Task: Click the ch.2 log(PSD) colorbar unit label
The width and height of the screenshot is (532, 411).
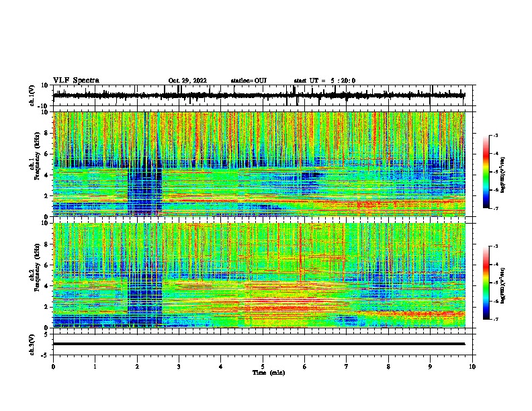Action: pyautogui.click(x=503, y=285)
